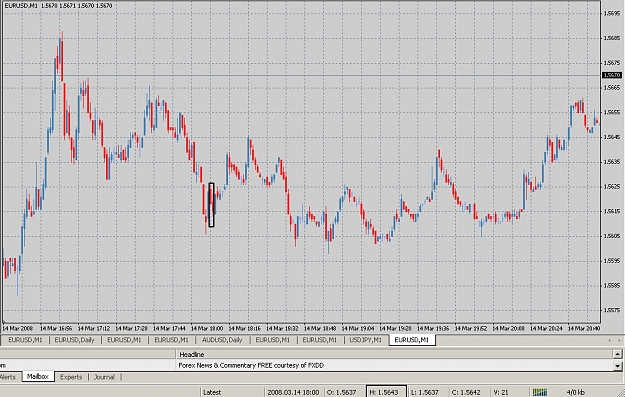Open the Journal terminal tab
This screenshot has height=397, width=625.
click(104, 377)
